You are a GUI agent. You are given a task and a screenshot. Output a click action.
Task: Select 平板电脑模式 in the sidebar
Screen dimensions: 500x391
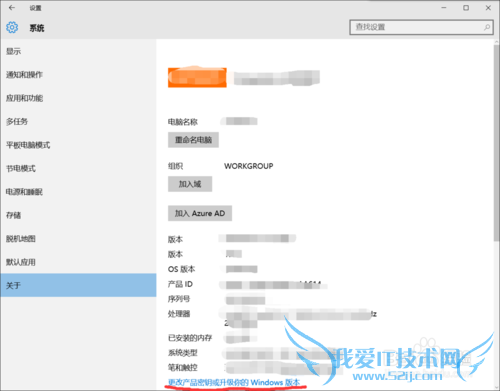click(78, 145)
